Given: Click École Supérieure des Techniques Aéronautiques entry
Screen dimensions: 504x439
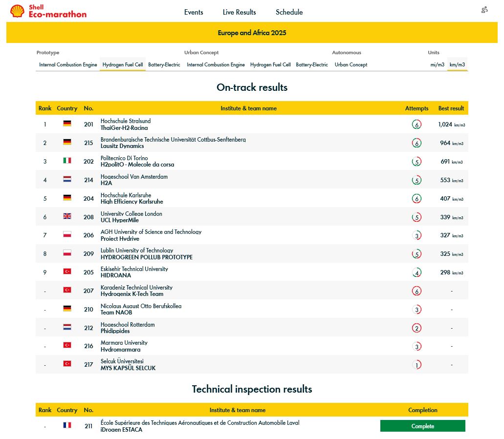Looking at the screenshot, I should click(x=200, y=422).
